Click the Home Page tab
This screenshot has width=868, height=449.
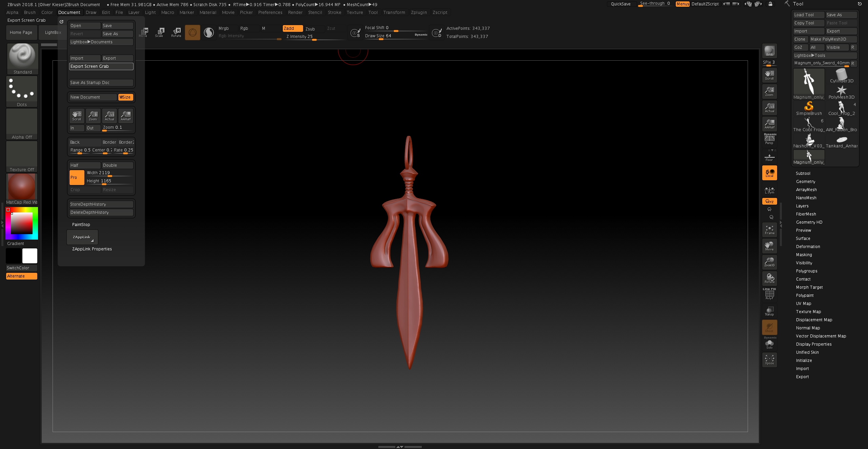[21, 33]
